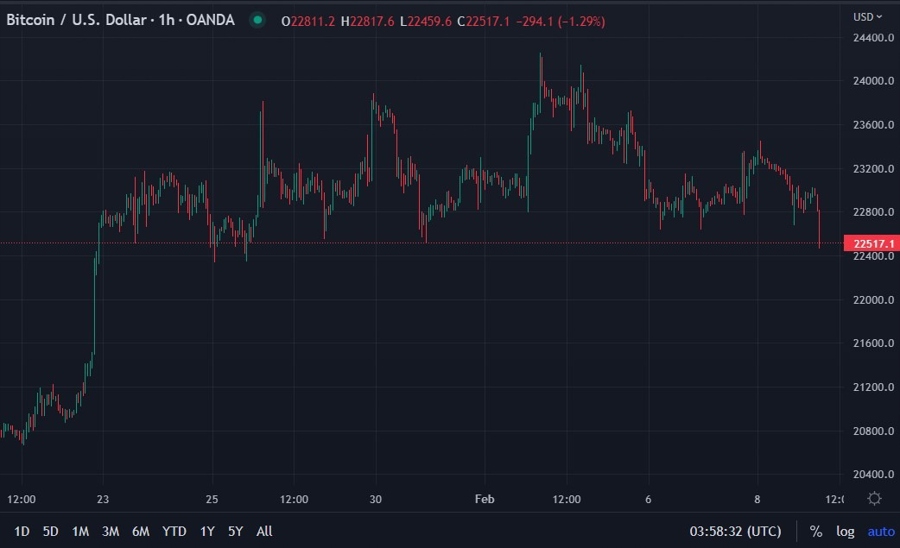This screenshot has width=900, height=548.
Task: Click the 22800.0 price axis label
Action: tap(874, 212)
